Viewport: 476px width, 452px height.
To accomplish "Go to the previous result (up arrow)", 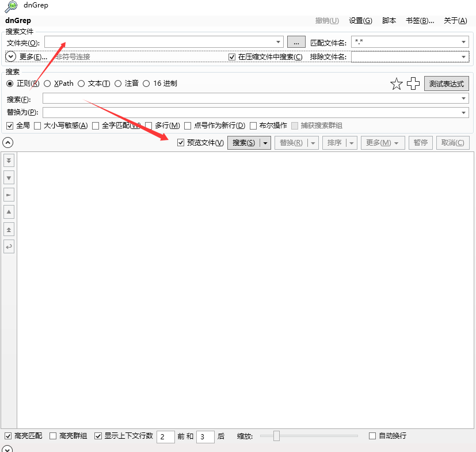I will tap(9, 212).
